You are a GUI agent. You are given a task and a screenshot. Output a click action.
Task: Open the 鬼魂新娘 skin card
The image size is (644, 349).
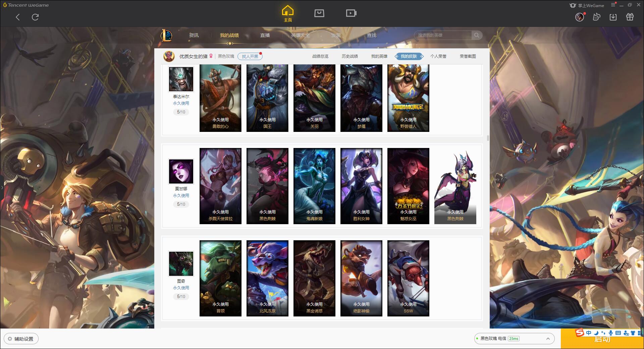pos(314,186)
